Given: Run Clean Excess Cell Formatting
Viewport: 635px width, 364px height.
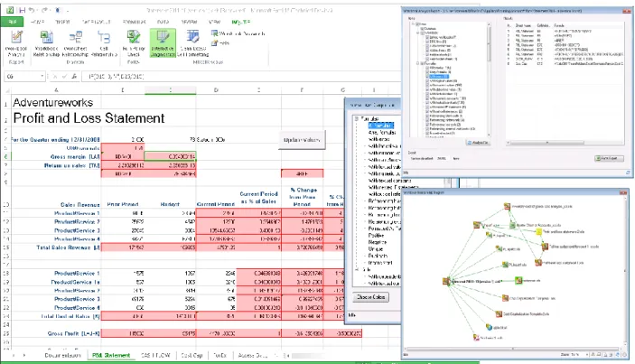Looking at the screenshot, I should [x=192, y=43].
